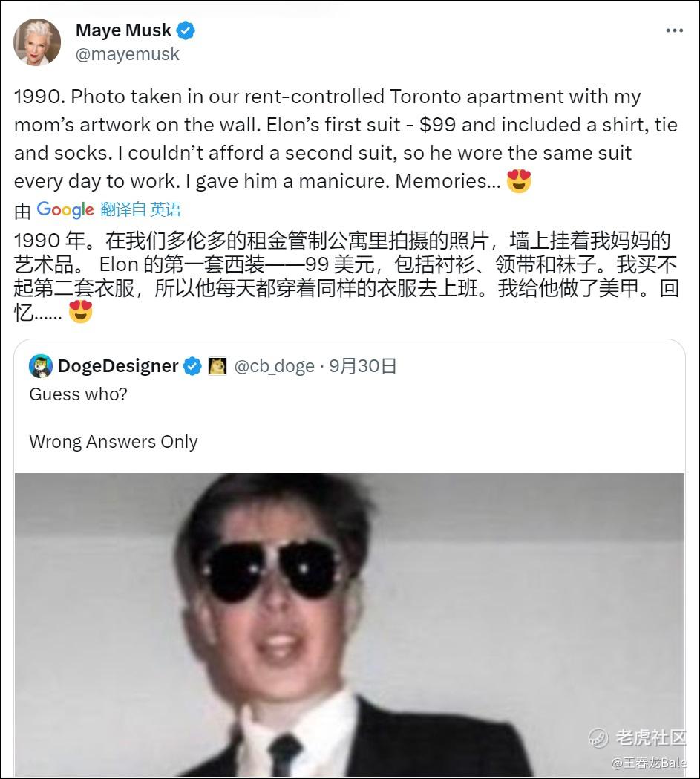The width and height of the screenshot is (700, 779).
Task: Open the @cb_doge handle
Action: (x=274, y=366)
